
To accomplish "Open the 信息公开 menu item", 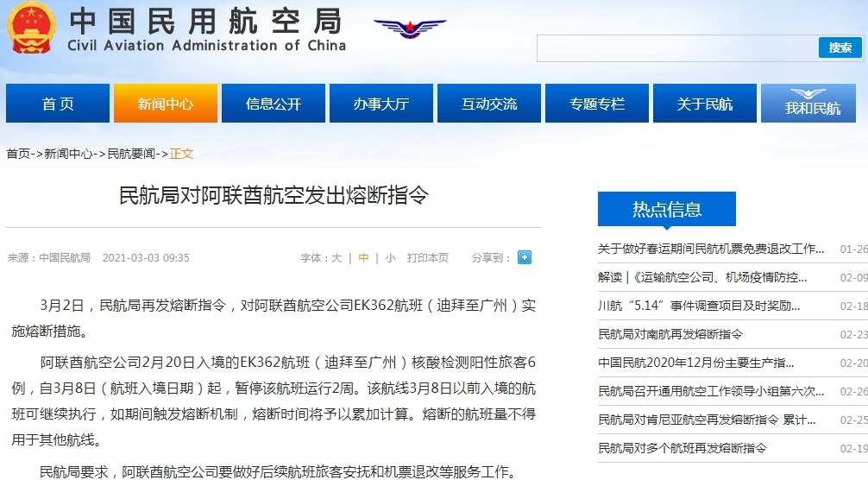I will [x=274, y=104].
